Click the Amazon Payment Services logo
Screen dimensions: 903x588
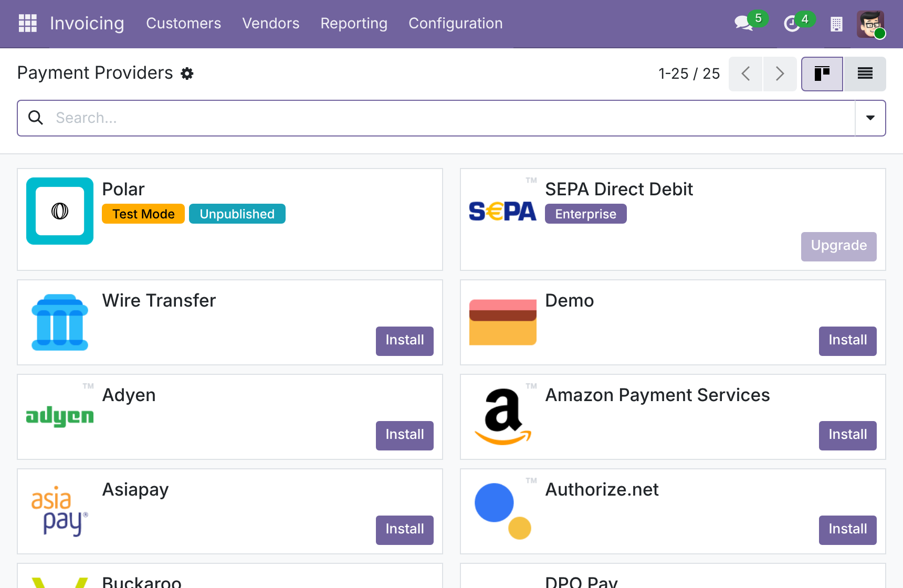point(503,417)
